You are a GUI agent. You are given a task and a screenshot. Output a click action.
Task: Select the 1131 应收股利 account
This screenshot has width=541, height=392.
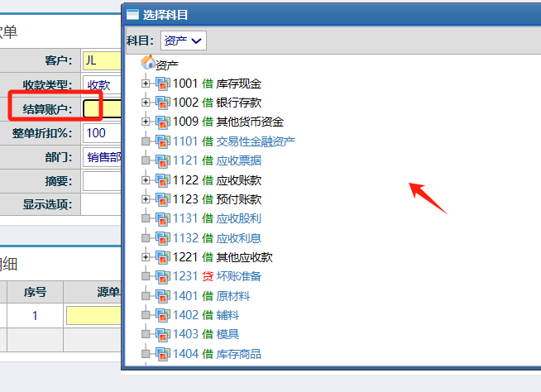click(x=217, y=218)
